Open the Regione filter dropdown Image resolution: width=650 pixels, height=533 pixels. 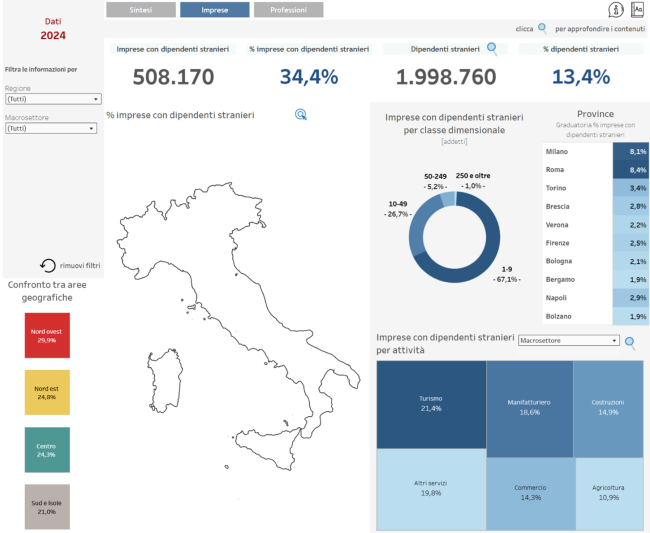pyautogui.click(x=53, y=99)
